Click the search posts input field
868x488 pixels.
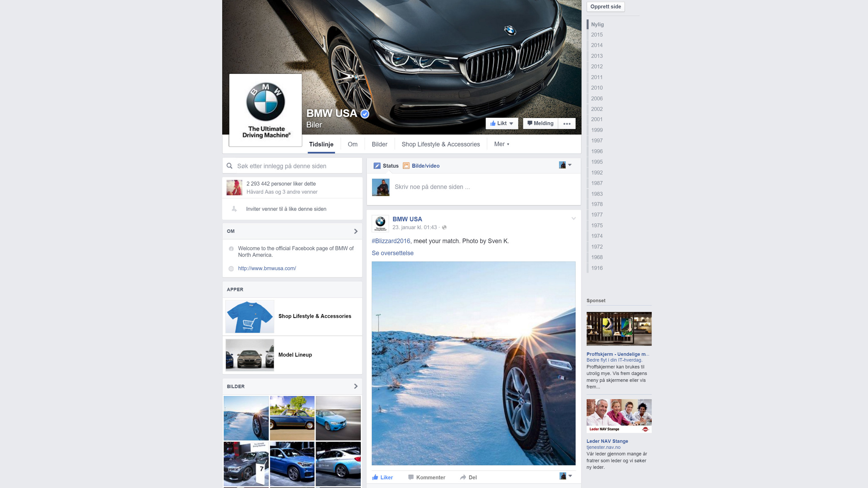click(x=292, y=166)
